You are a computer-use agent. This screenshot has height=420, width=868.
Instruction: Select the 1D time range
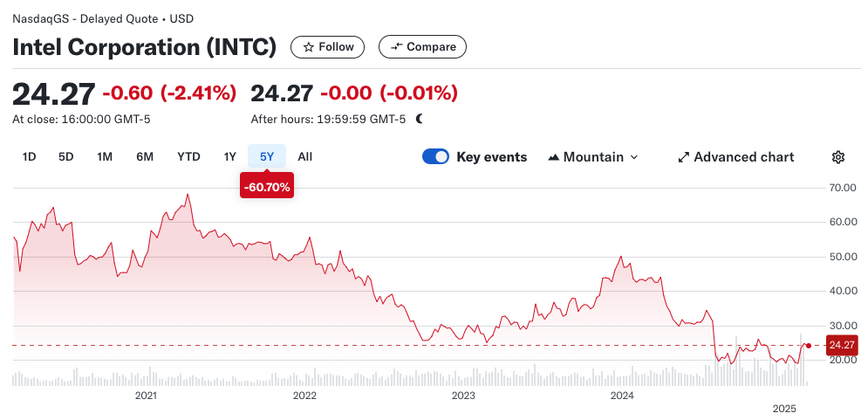tap(29, 157)
